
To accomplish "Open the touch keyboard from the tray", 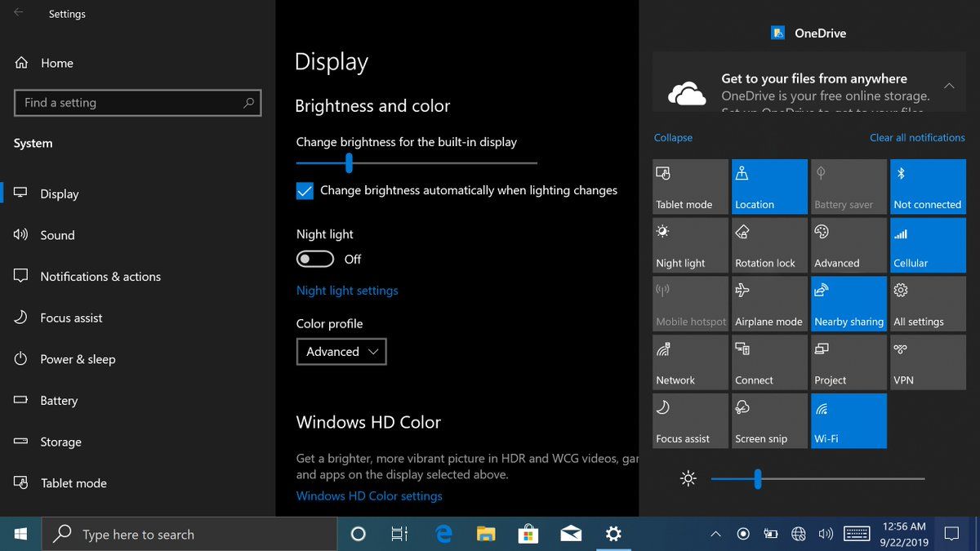I will [x=857, y=534].
